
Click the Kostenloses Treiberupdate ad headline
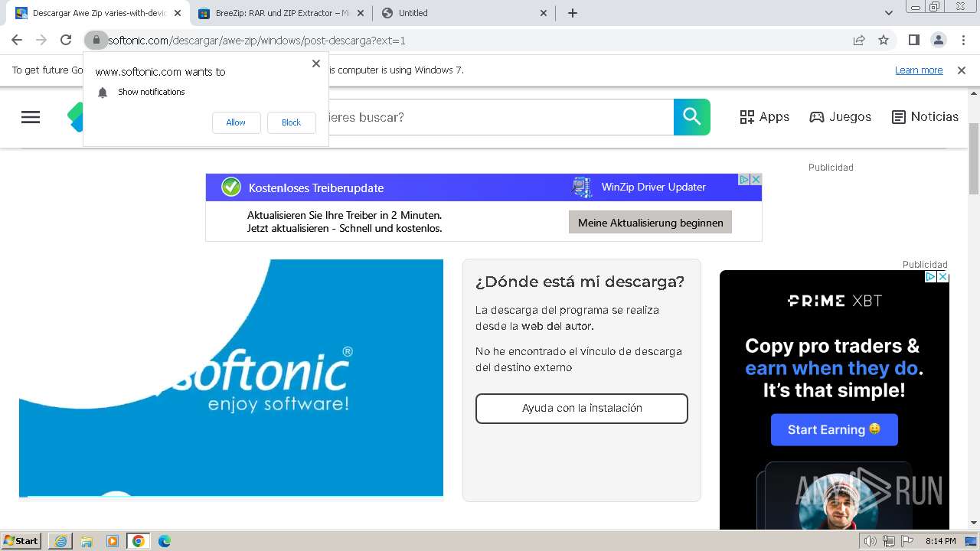coord(316,188)
